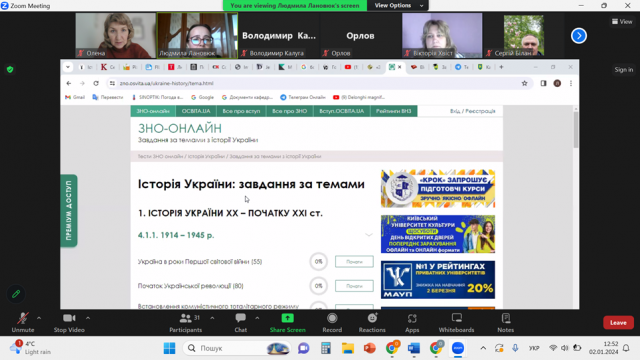This screenshot has height=360, width=640.
Task: Open Notes in Zoom toolbar
Action: click(505, 322)
